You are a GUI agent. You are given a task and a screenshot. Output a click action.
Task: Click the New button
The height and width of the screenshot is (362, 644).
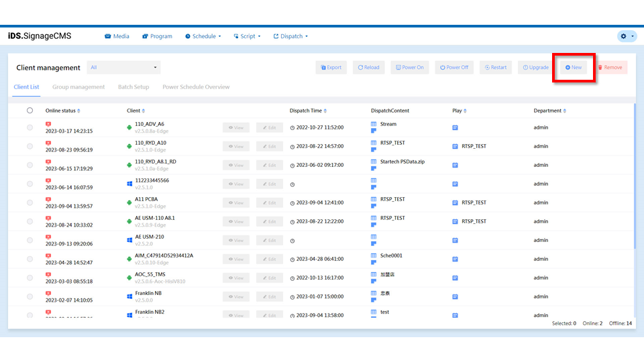pyautogui.click(x=574, y=68)
